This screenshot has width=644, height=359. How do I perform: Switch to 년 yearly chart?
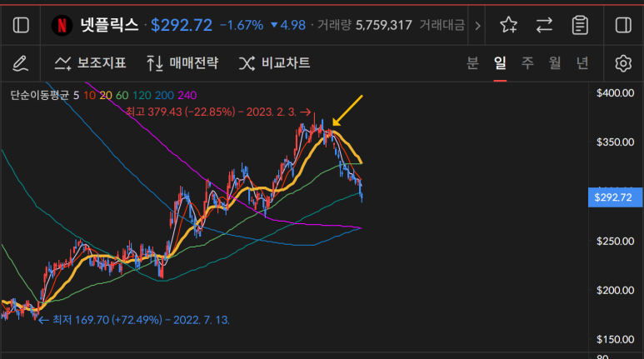(x=582, y=63)
